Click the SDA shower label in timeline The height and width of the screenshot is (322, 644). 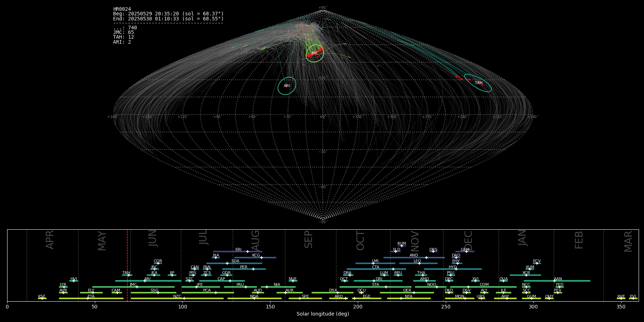tap(235, 261)
